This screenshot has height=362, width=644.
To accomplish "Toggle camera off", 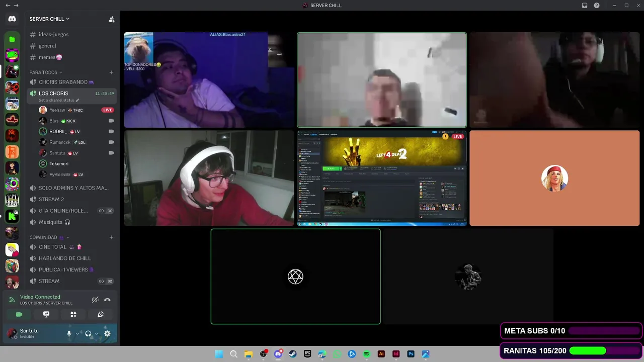I will coord(19,314).
